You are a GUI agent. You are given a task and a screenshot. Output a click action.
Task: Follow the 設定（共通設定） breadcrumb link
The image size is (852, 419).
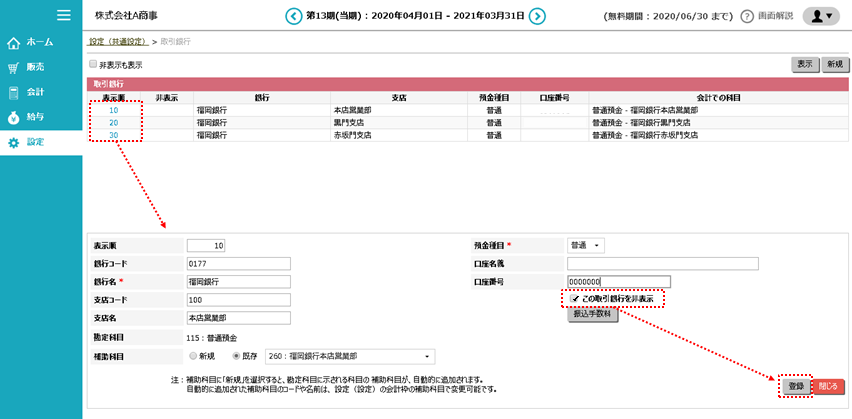[x=118, y=42]
